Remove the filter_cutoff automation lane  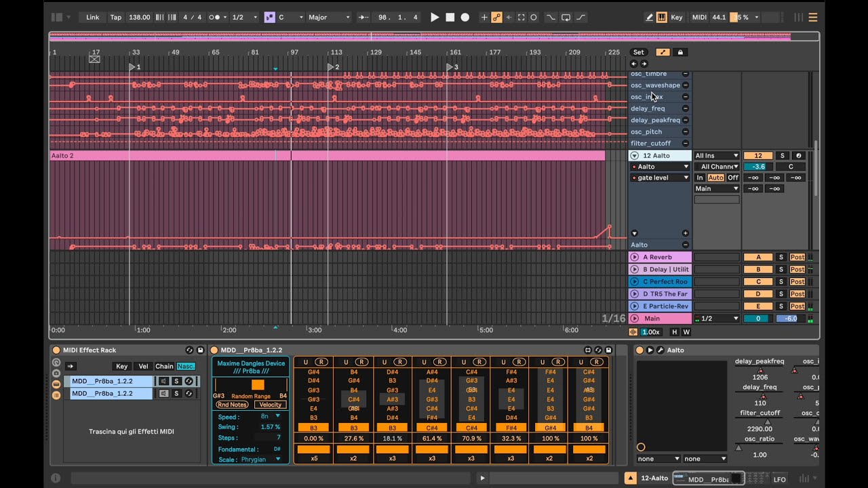coord(686,143)
